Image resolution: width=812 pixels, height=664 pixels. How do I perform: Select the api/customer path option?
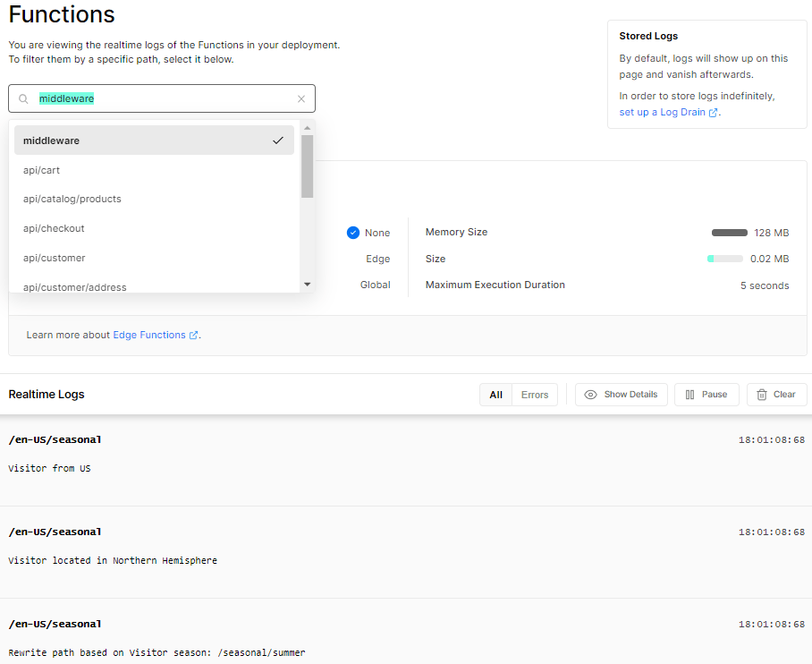(55, 258)
